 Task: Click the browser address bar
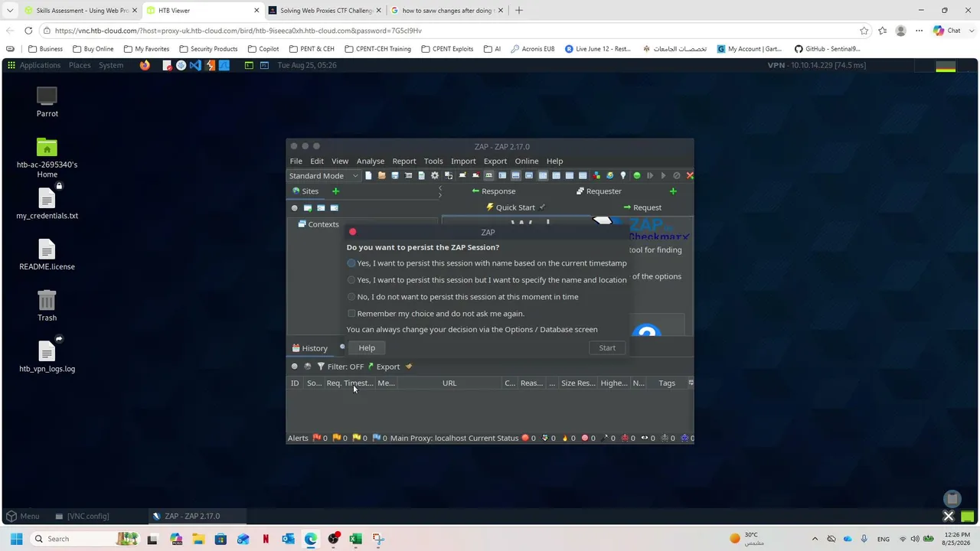tap(452, 31)
